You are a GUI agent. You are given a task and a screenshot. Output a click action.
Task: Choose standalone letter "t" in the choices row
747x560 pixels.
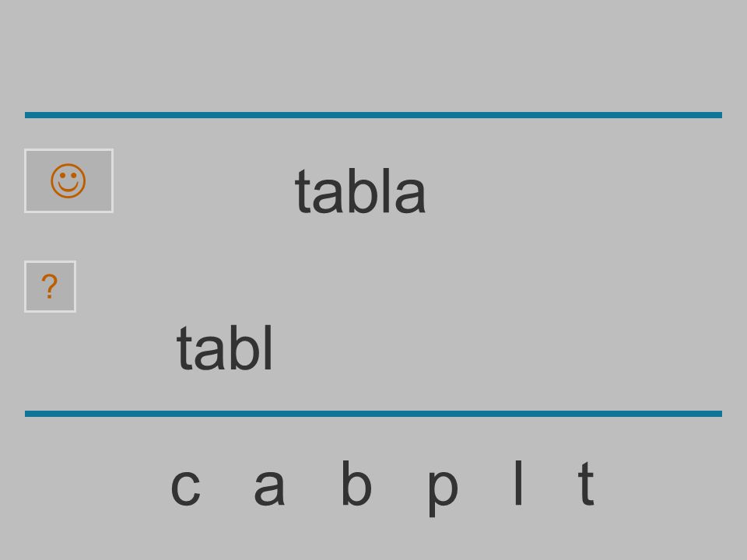pos(587,483)
